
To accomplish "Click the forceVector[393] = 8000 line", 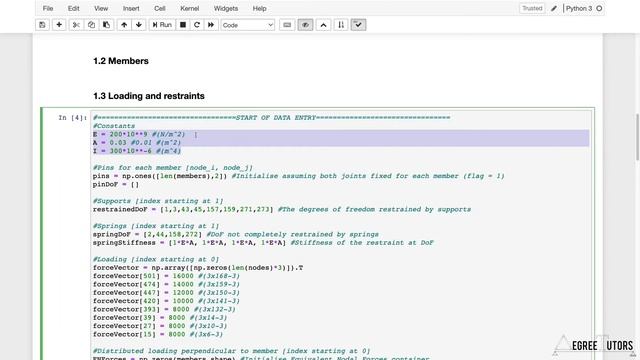I will [164, 309].
